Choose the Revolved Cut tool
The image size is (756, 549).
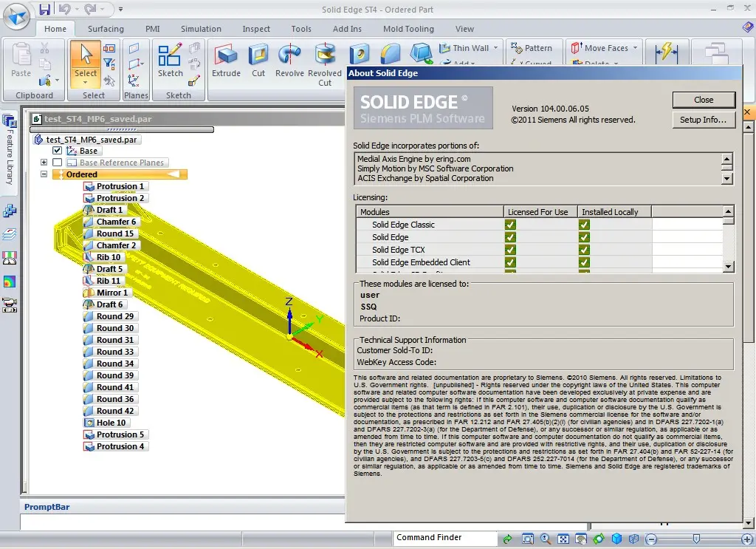coord(325,64)
